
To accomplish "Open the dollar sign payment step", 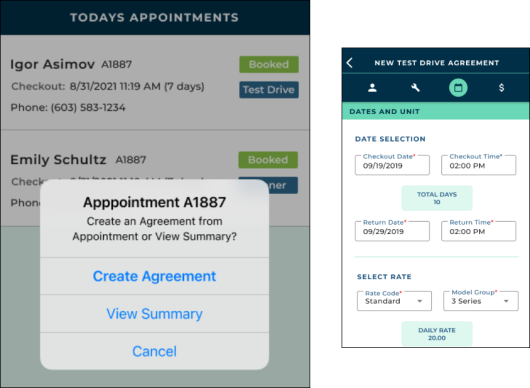I will point(501,88).
